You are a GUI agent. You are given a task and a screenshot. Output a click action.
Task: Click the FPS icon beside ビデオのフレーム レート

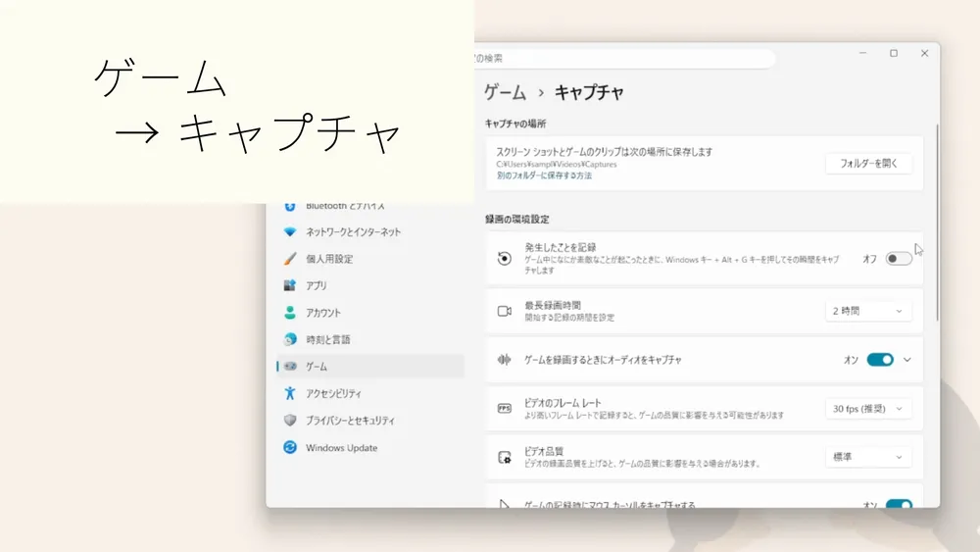click(x=505, y=408)
